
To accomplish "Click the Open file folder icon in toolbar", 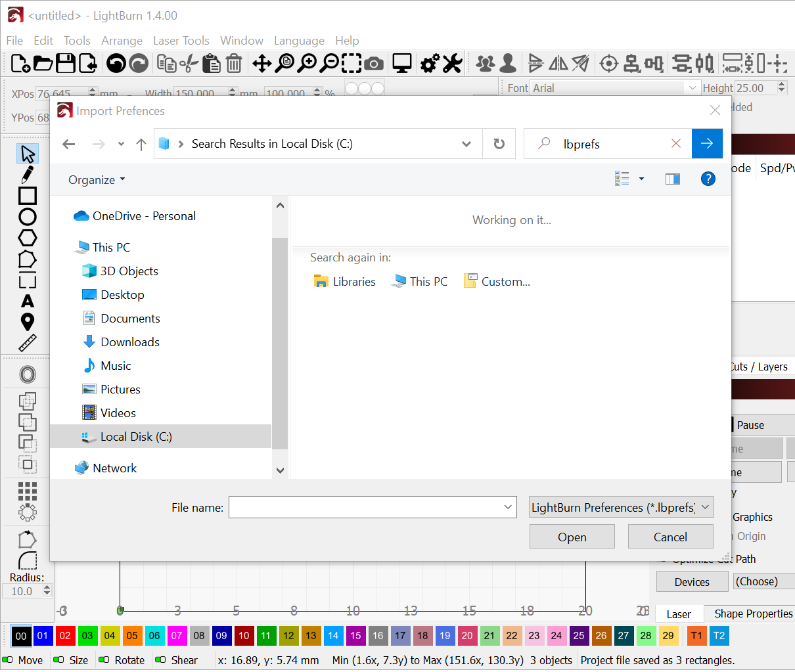I will pyautogui.click(x=43, y=63).
